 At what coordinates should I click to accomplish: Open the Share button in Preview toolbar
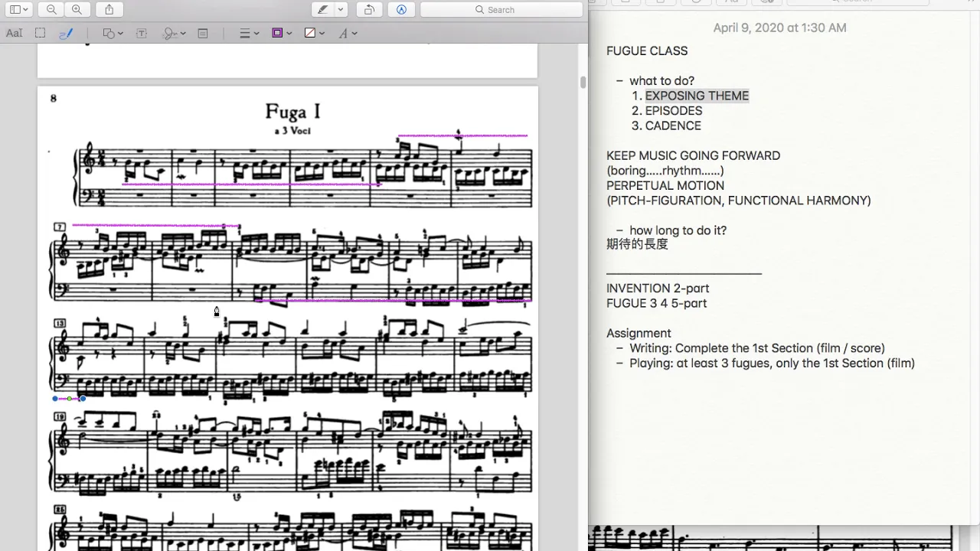(x=109, y=9)
